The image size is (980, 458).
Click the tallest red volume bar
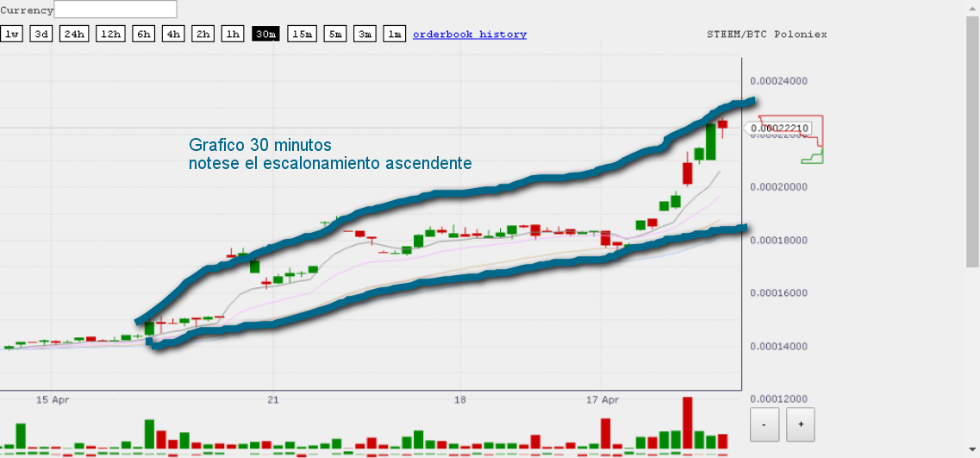click(x=688, y=423)
